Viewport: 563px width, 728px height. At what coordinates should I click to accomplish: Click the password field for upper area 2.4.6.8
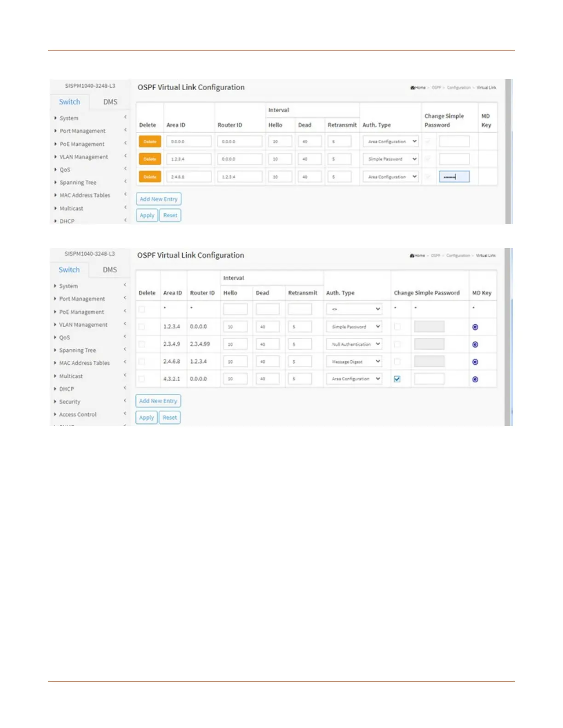coord(454,177)
